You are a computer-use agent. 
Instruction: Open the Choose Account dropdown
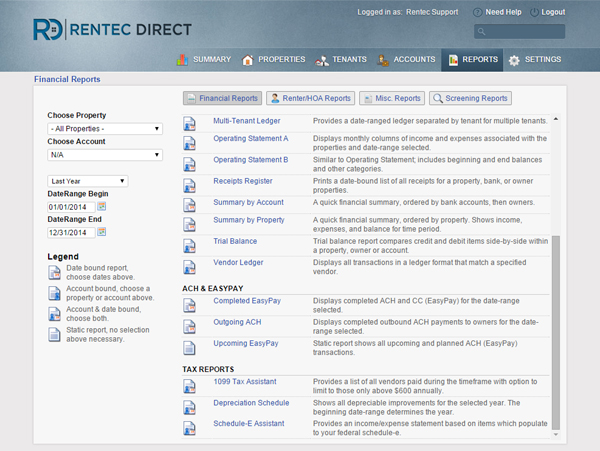pos(104,155)
